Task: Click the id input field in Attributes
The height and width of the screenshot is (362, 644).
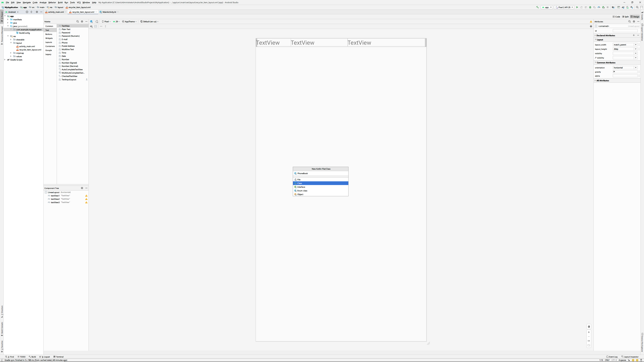Action: (625, 31)
